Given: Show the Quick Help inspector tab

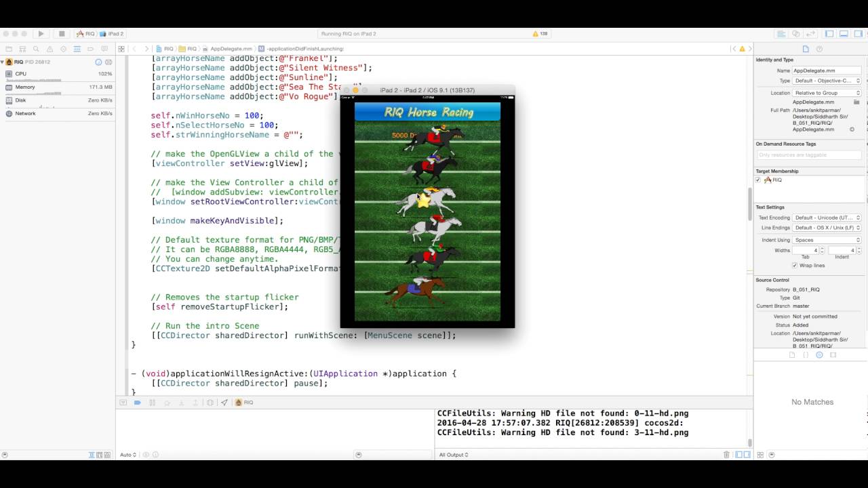Looking at the screenshot, I should click(x=819, y=49).
